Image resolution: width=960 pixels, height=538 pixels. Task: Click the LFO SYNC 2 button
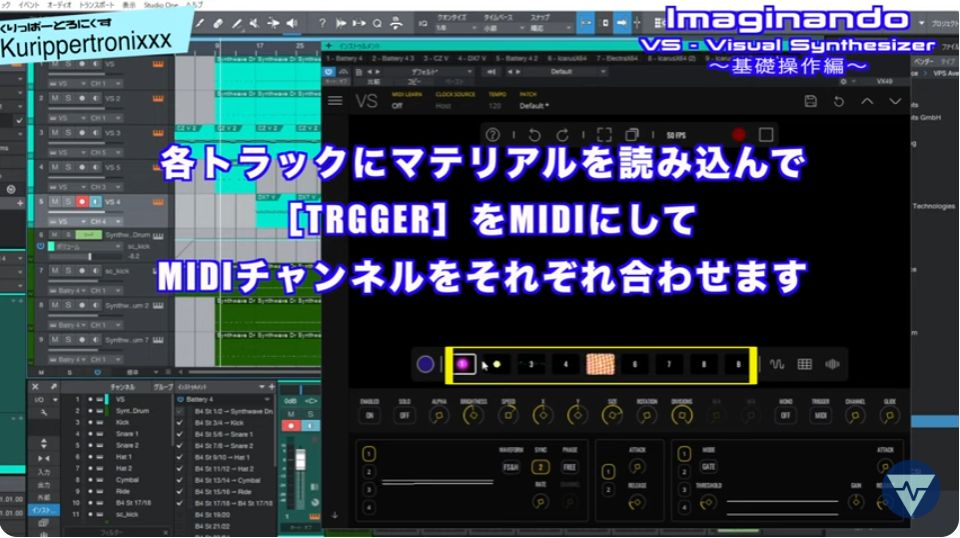pyautogui.click(x=540, y=467)
